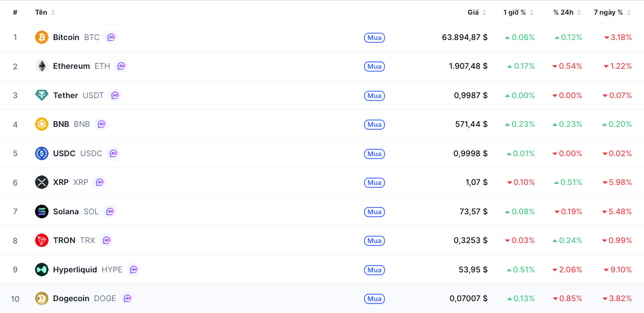Click the Tether logo icon
Image resolution: width=644 pixels, height=313 pixels.
click(41, 95)
